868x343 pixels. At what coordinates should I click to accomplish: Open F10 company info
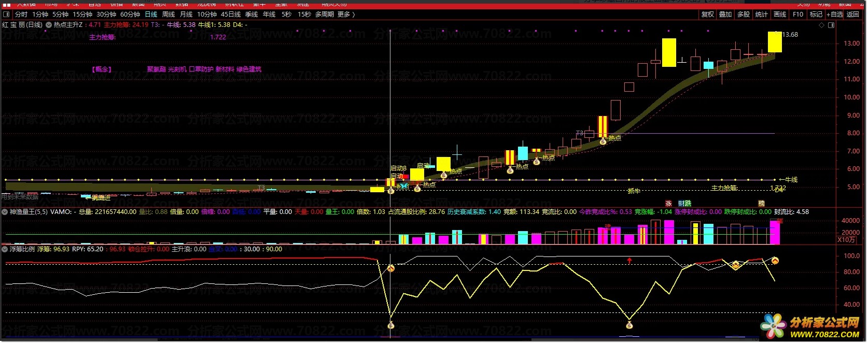[x=798, y=15]
